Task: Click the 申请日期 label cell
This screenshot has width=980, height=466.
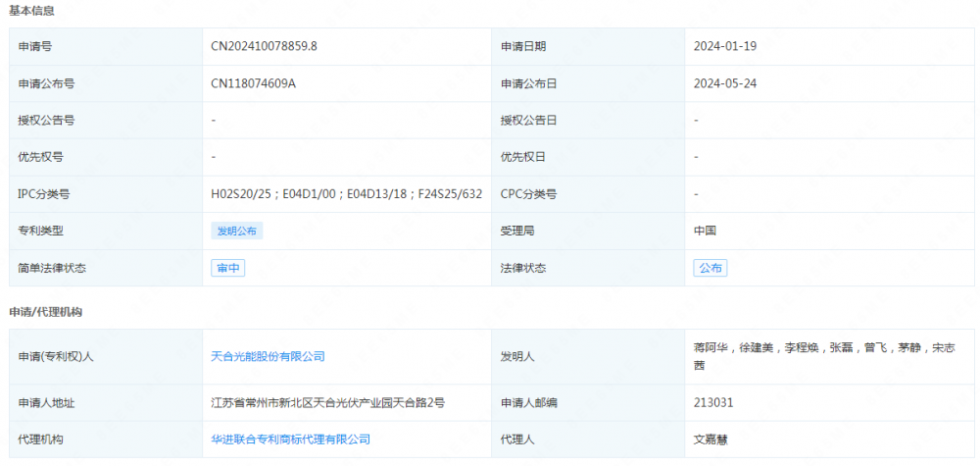Action: (588, 46)
